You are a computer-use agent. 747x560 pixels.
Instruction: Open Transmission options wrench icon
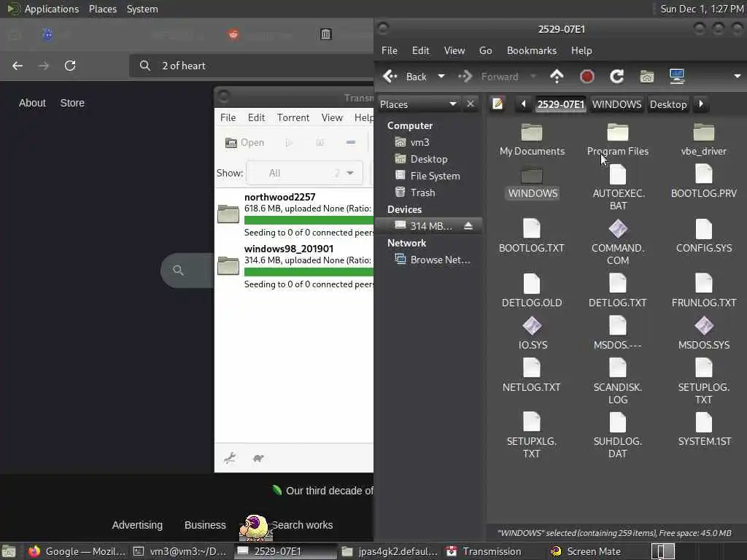[x=230, y=458]
